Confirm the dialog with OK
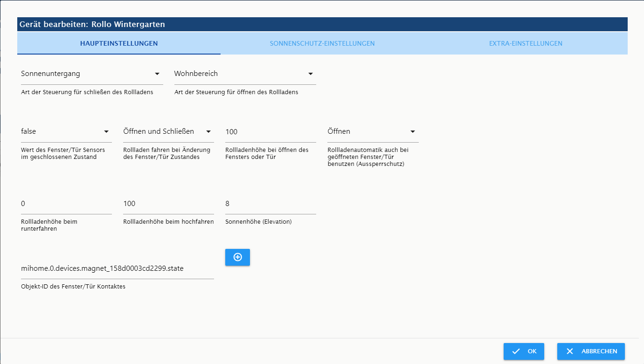The width and height of the screenshot is (644, 364). [x=524, y=351]
